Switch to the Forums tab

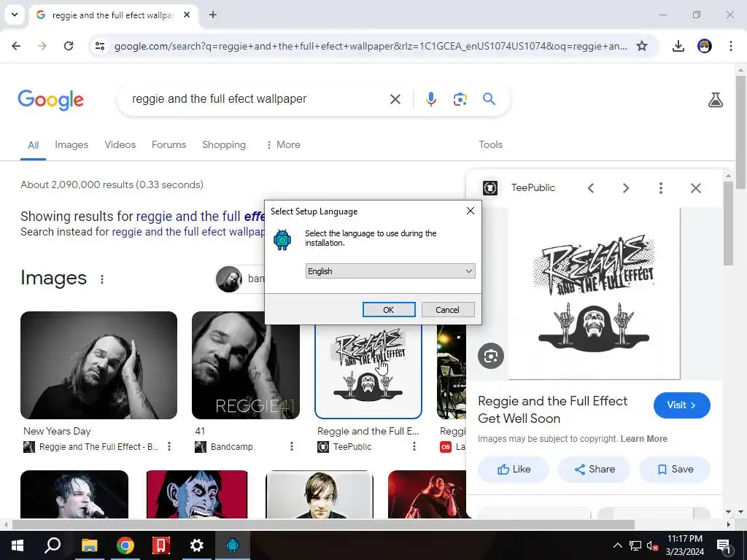169,145
